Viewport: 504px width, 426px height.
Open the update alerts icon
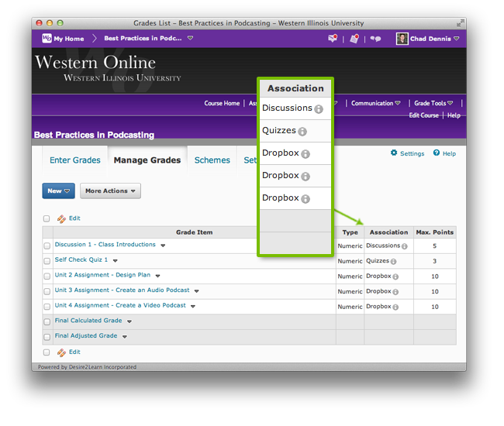tap(354, 38)
